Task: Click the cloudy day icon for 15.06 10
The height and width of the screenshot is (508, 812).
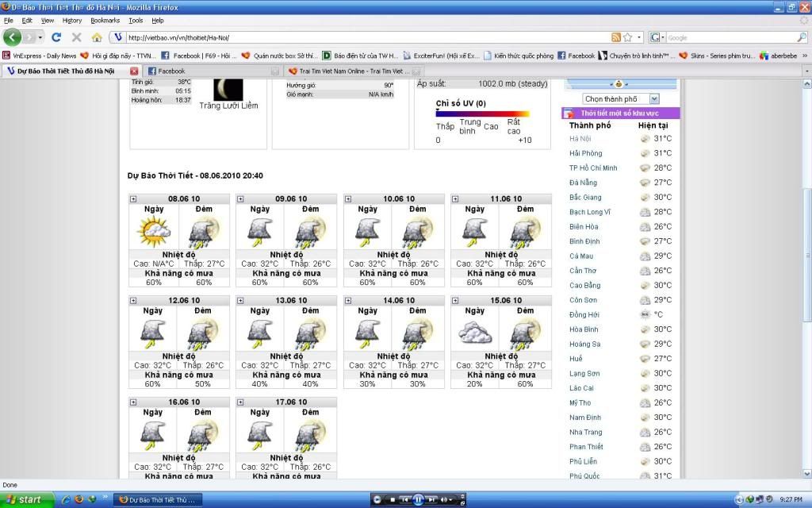Action: (475, 333)
